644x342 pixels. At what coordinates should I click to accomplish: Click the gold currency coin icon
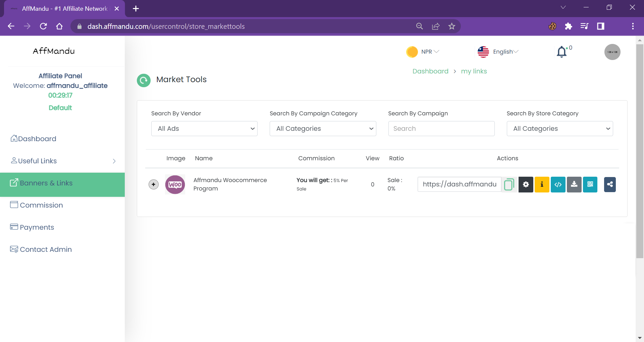(x=412, y=52)
